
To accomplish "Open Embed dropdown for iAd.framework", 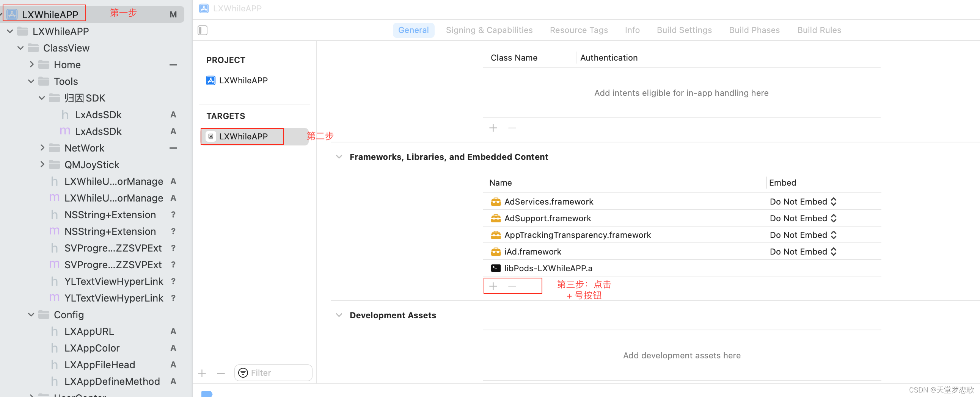I will point(803,252).
